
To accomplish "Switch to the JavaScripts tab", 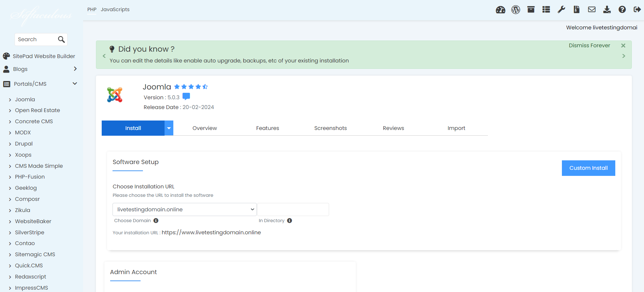I will (115, 9).
